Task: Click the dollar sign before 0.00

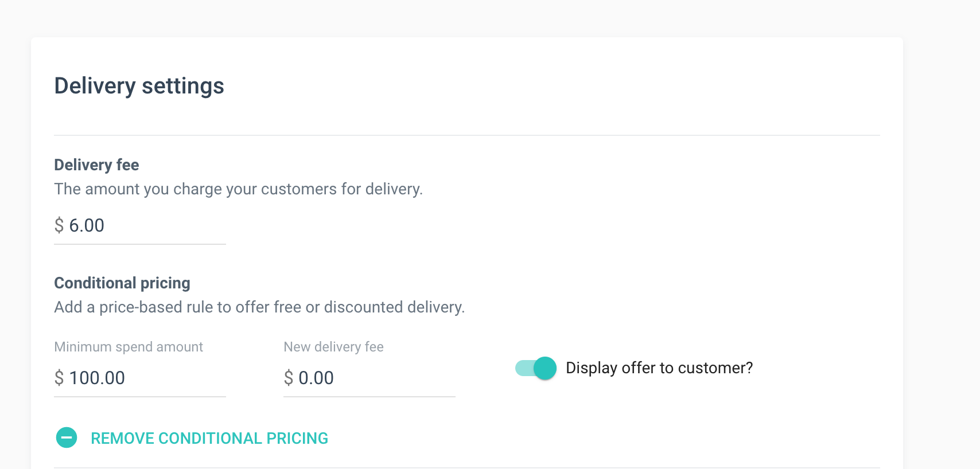Action: [x=289, y=378]
